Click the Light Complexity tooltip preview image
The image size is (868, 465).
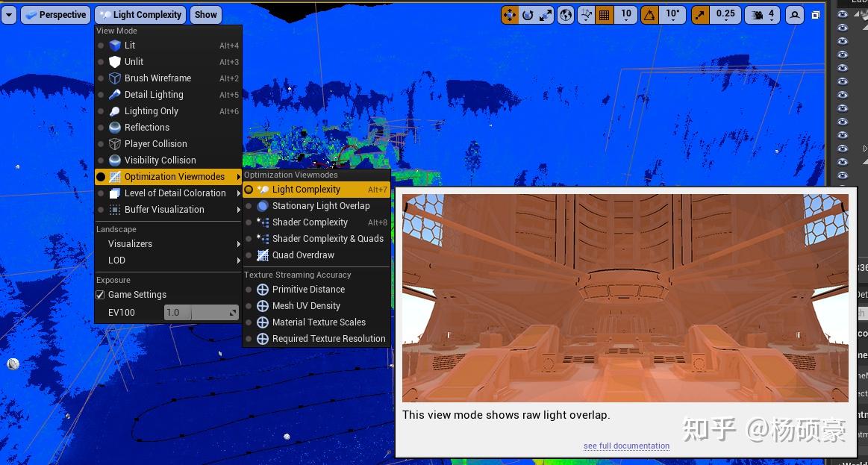(x=625, y=298)
